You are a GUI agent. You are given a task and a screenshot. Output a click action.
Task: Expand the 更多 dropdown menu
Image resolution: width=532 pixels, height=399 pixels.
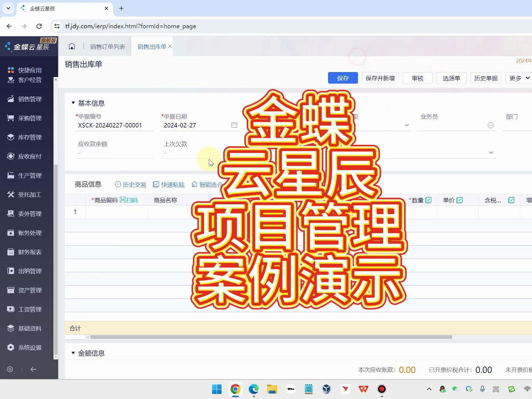pyautogui.click(x=519, y=78)
